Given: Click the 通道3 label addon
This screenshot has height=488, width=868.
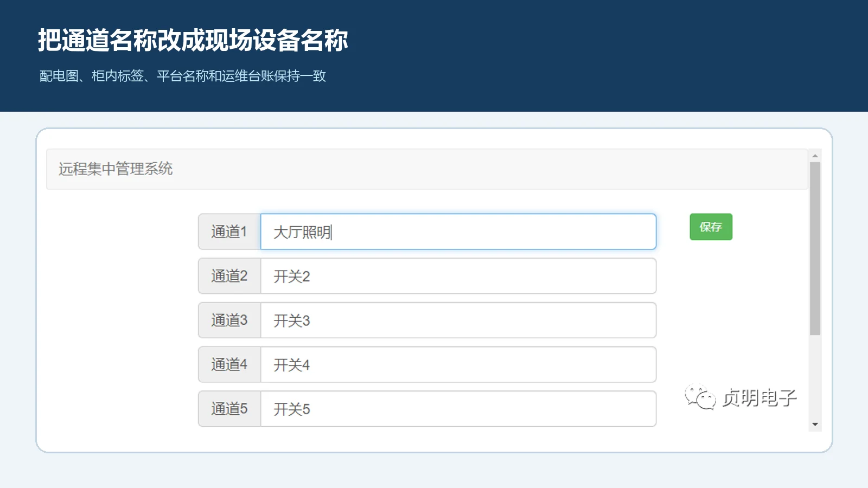Looking at the screenshot, I should pos(229,320).
